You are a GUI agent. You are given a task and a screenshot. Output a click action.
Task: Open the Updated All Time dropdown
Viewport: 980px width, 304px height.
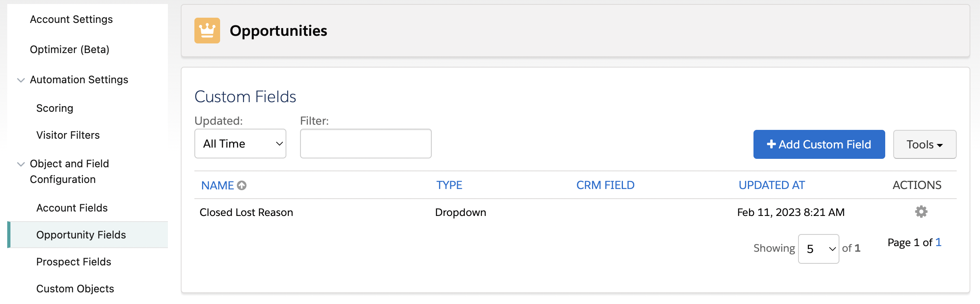click(x=240, y=144)
